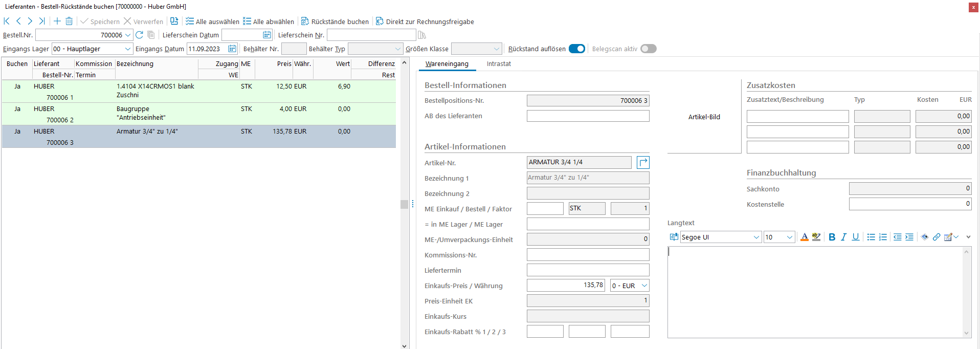Toggle underline formatting in Langtext

[x=855, y=237]
